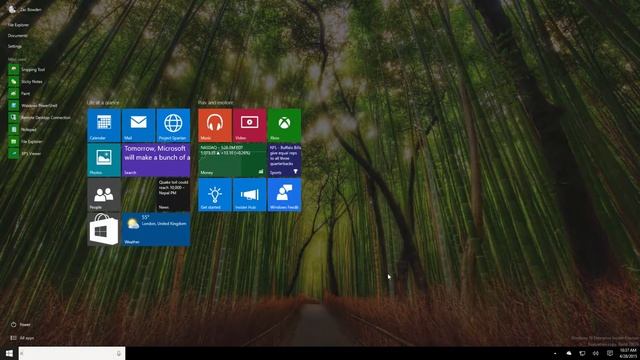Click the Windows Start button
The image size is (640, 360).
pyautogui.click(x=9, y=353)
